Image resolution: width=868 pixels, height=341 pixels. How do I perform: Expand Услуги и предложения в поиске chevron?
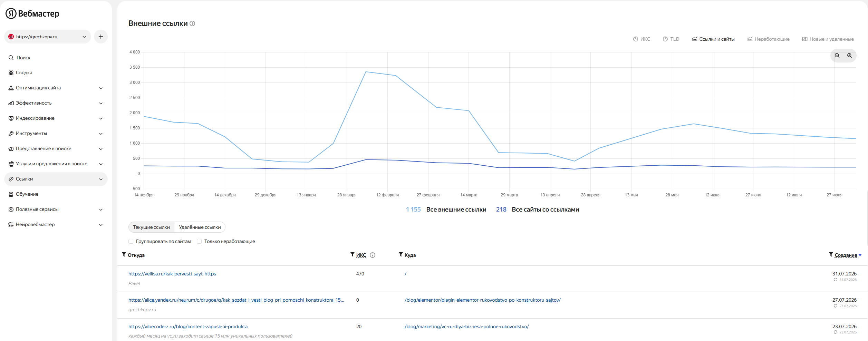tap(101, 164)
